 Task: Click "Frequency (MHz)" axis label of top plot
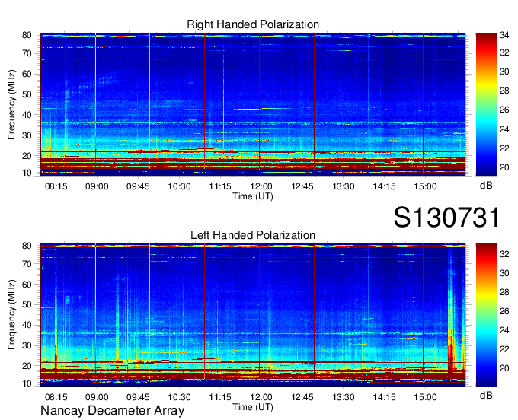coord(11,104)
